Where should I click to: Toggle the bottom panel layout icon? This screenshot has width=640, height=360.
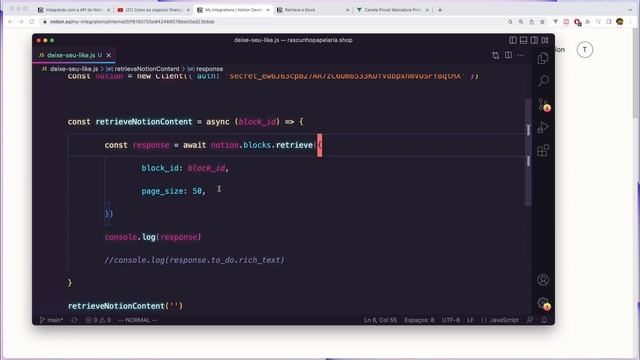tap(523, 40)
